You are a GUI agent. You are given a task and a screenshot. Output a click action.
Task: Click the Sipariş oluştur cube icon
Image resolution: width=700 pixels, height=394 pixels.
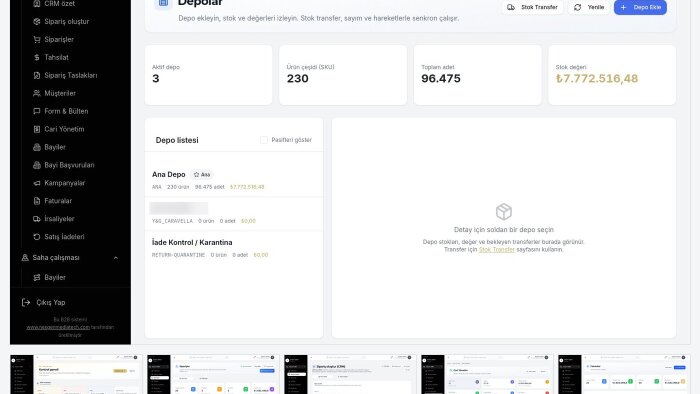point(37,21)
